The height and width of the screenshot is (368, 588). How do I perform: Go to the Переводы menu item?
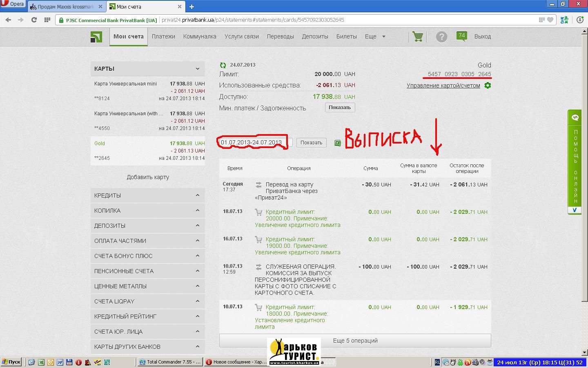(280, 36)
